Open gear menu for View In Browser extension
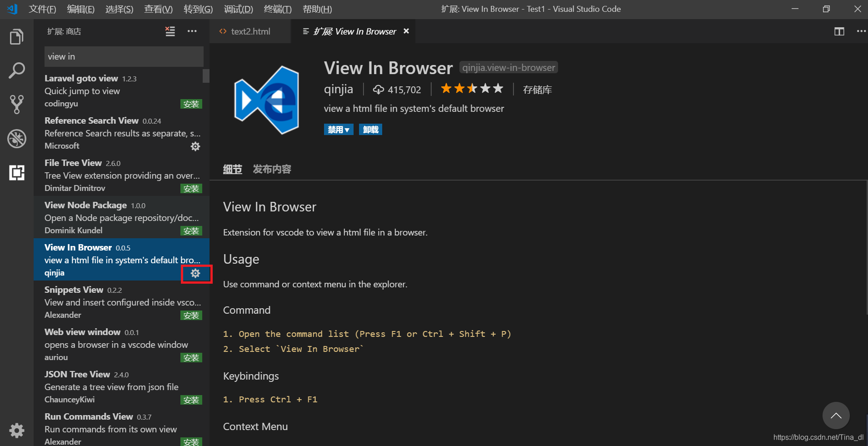This screenshot has width=868, height=446. [195, 273]
